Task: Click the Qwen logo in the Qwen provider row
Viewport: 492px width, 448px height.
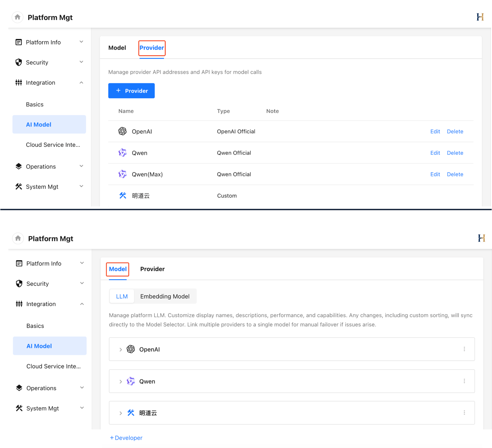Action: point(122,153)
